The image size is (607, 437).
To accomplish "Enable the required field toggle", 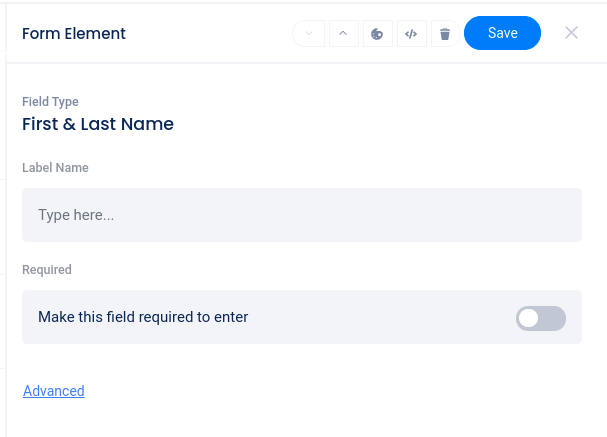I will click(541, 318).
